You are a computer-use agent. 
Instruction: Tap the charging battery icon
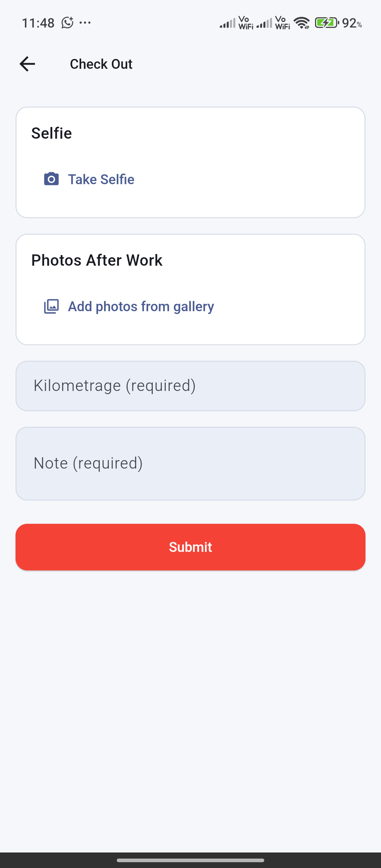[x=327, y=23]
